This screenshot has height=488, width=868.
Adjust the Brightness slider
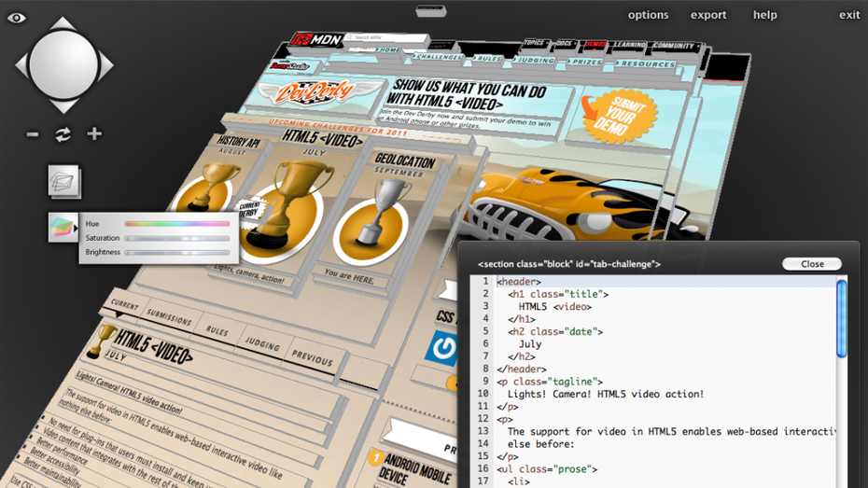click(177, 252)
